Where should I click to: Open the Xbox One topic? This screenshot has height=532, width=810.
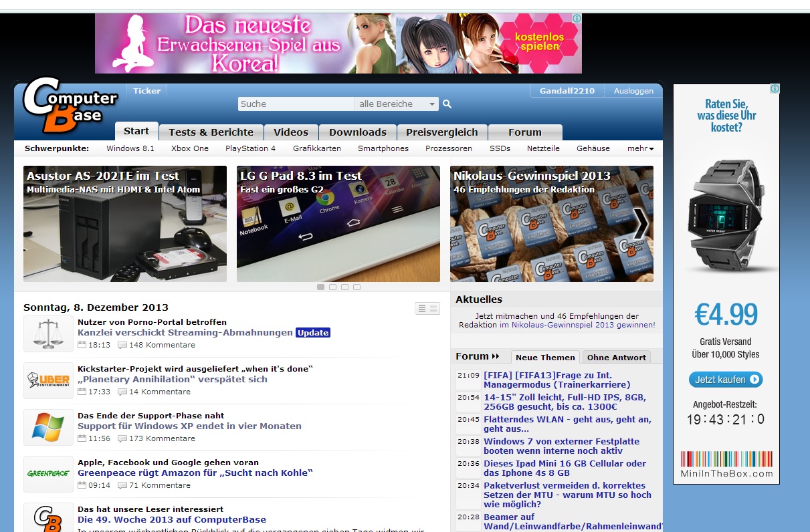(x=190, y=148)
